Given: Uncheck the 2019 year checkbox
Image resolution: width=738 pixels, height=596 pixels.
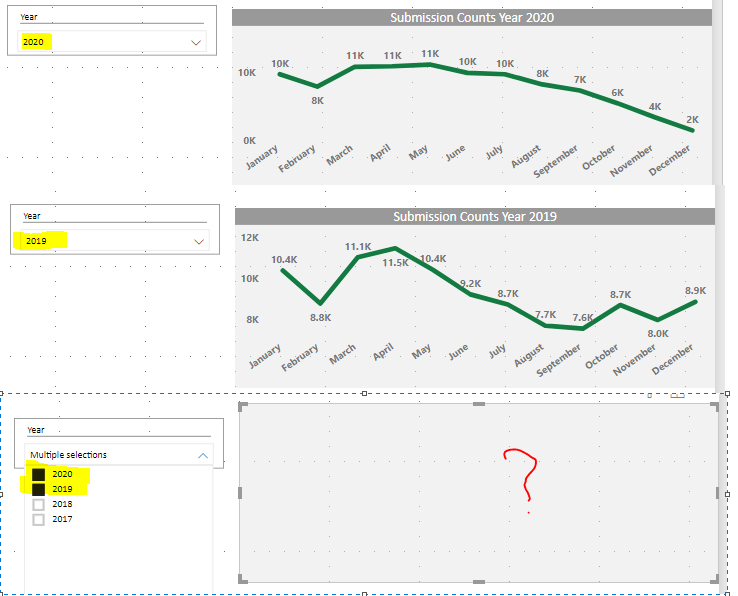Looking at the screenshot, I should click(x=39, y=489).
